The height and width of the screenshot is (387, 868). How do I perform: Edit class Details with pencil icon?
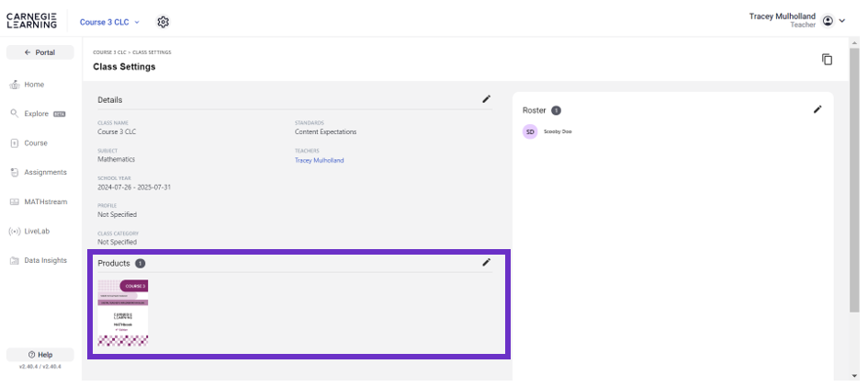(x=486, y=99)
